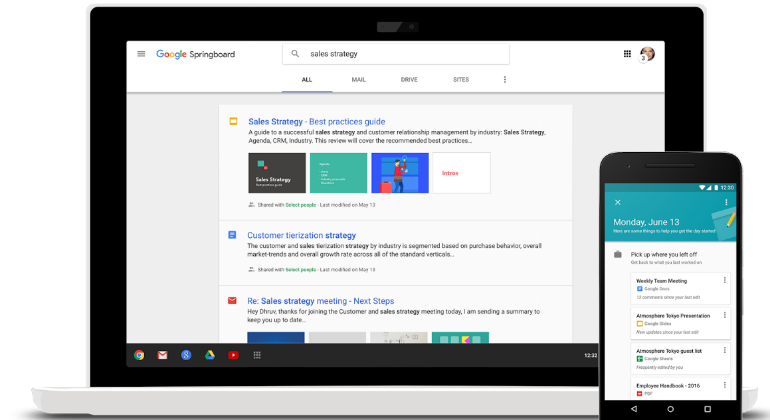Tap the Google Sheets icon in guest list card

(639, 359)
